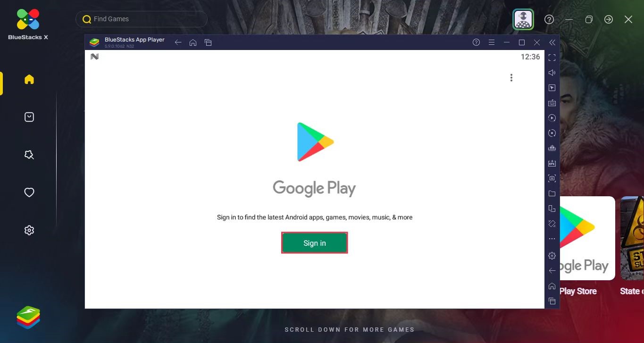644x343 pixels.
Task: Click the BlueStacks X logo
Action: tap(28, 25)
